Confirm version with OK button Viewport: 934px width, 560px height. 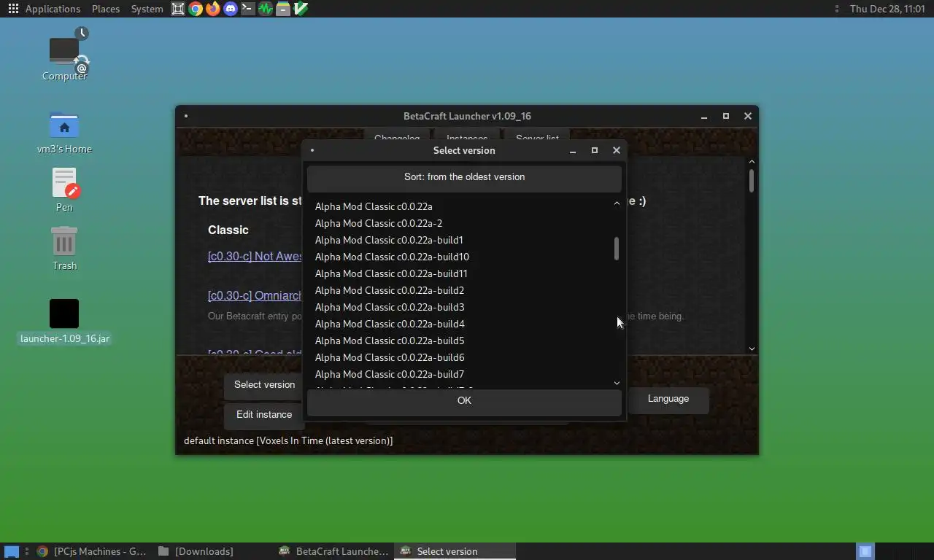(464, 401)
